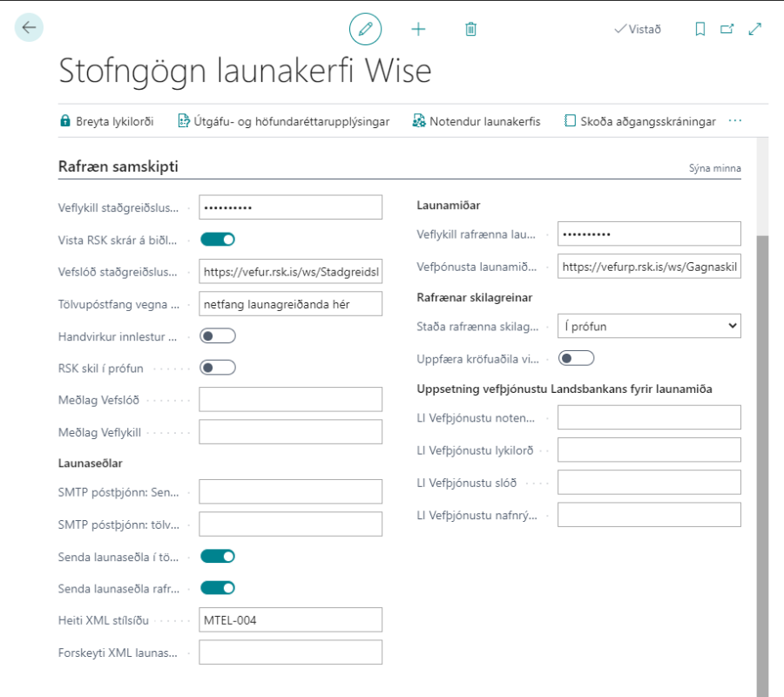This screenshot has height=697, width=784.
Task: Click the pencil edit icon
Action: [x=365, y=29]
